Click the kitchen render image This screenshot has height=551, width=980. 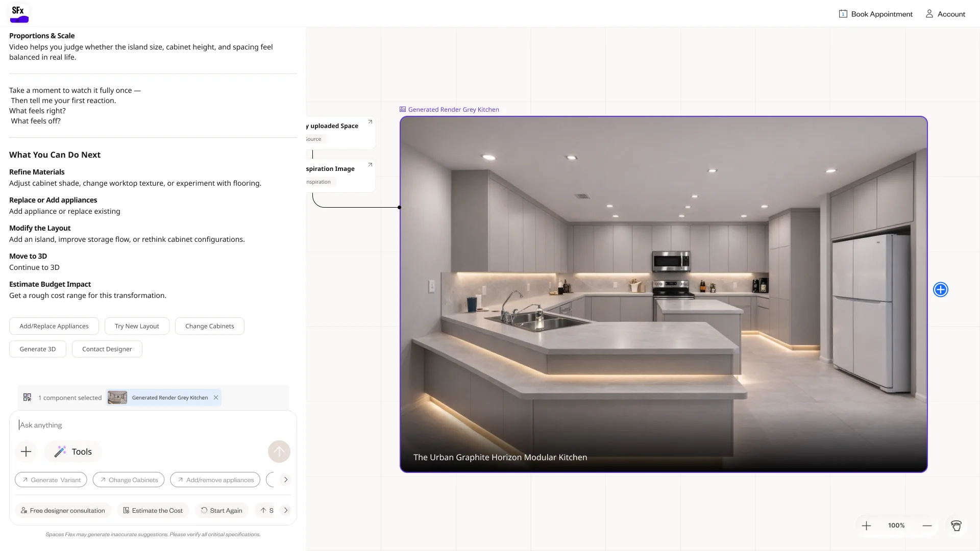pos(664,294)
